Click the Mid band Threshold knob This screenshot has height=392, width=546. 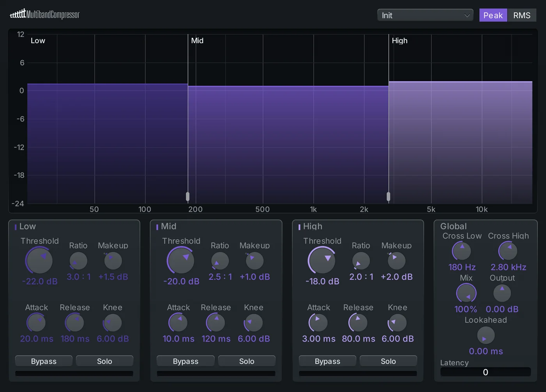[x=181, y=260]
